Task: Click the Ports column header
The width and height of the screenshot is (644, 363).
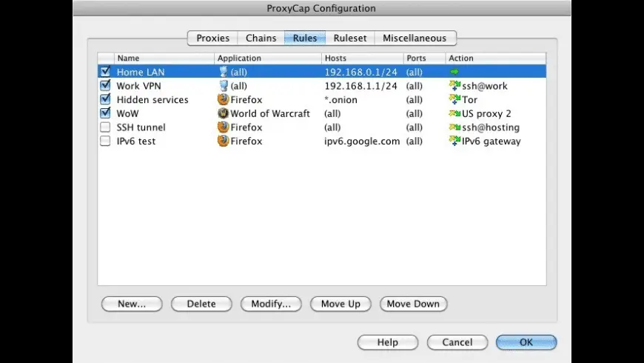Action: (x=425, y=58)
